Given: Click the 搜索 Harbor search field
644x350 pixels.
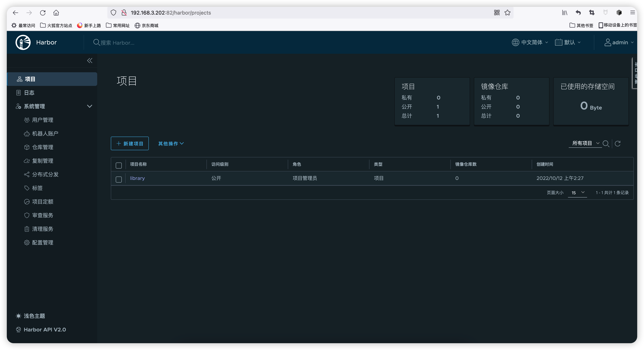Looking at the screenshot, I should (x=117, y=43).
